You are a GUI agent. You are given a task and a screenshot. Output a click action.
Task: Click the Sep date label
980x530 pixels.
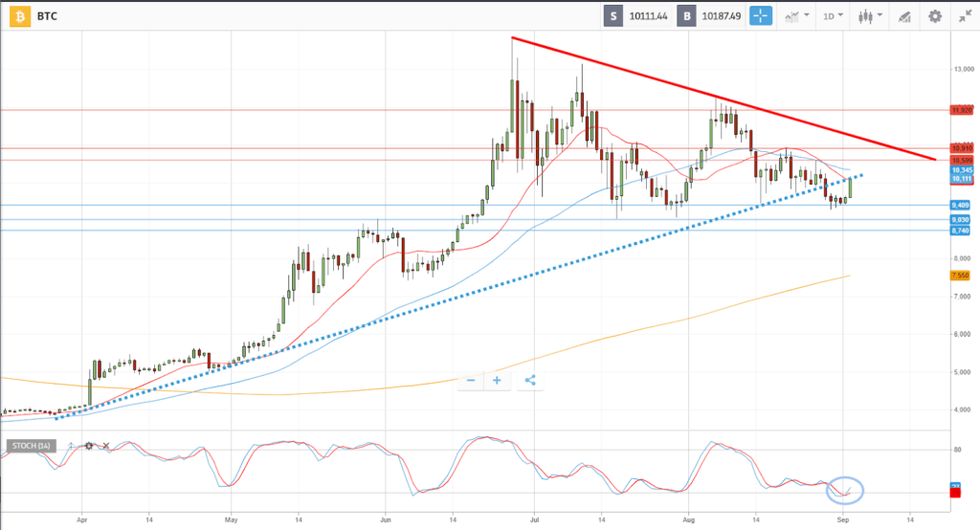point(843,519)
